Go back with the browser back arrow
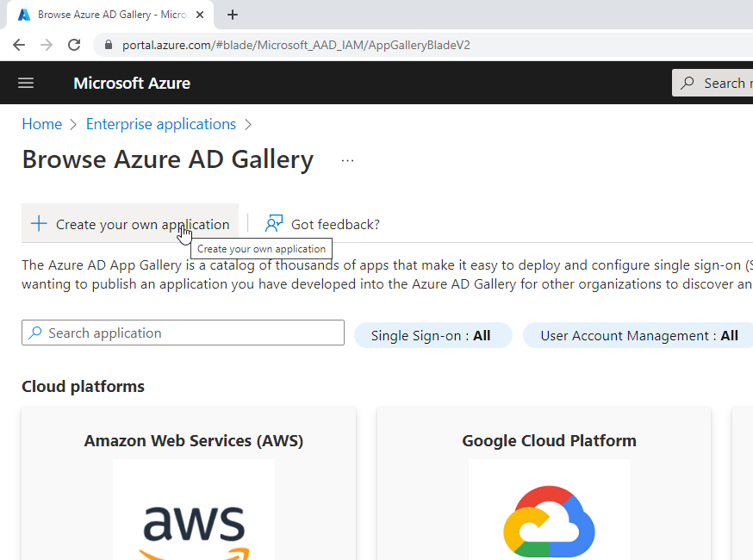Viewport: 753px width, 560px height. click(19, 45)
